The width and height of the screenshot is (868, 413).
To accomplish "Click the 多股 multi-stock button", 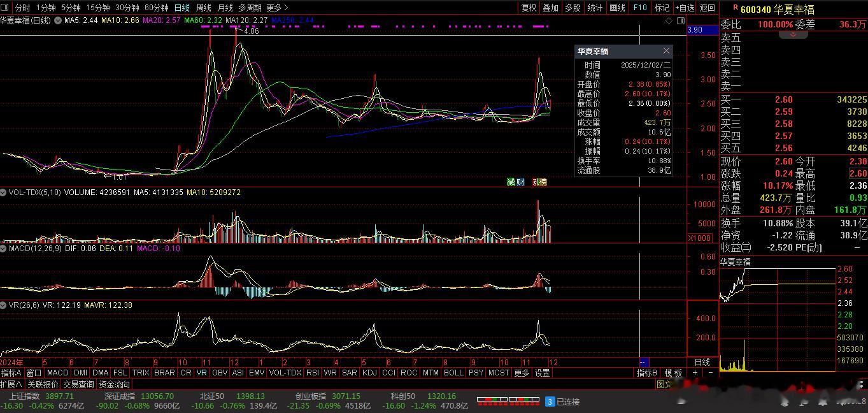I will 573,8.
